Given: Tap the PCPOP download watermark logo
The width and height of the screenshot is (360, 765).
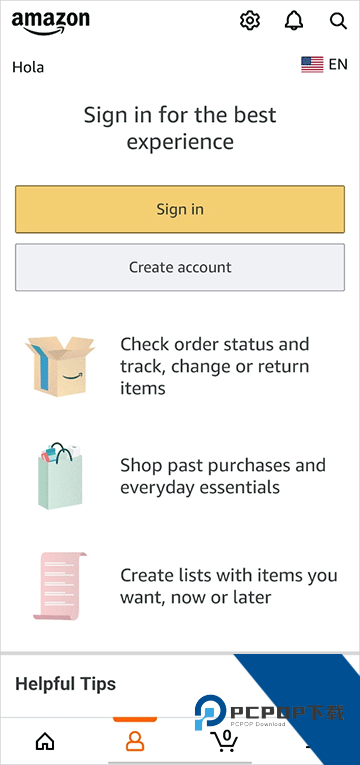Looking at the screenshot, I should 269,713.
